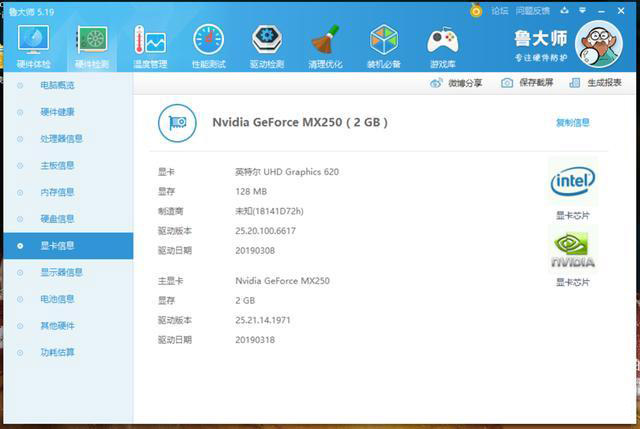Launch the 性能测试 performance test

(209, 46)
